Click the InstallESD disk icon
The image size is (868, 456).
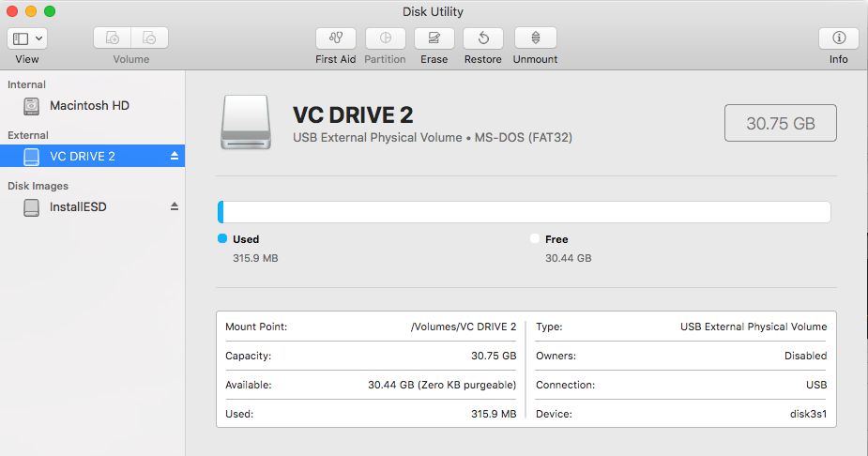(x=32, y=207)
